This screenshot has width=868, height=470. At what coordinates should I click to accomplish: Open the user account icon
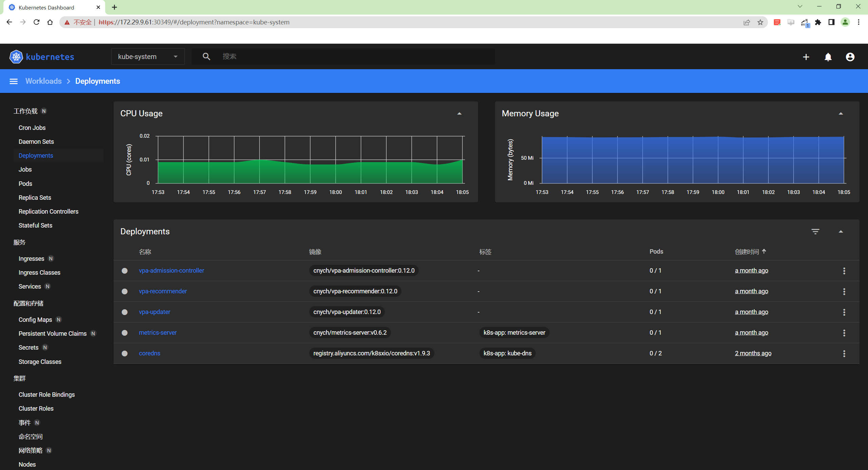click(850, 57)
